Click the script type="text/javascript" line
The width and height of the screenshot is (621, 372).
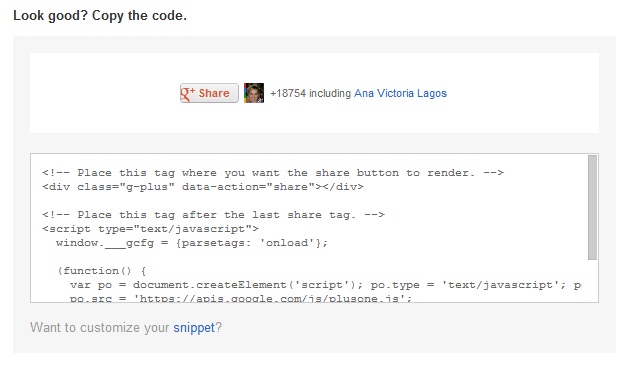tap(150, 229)
